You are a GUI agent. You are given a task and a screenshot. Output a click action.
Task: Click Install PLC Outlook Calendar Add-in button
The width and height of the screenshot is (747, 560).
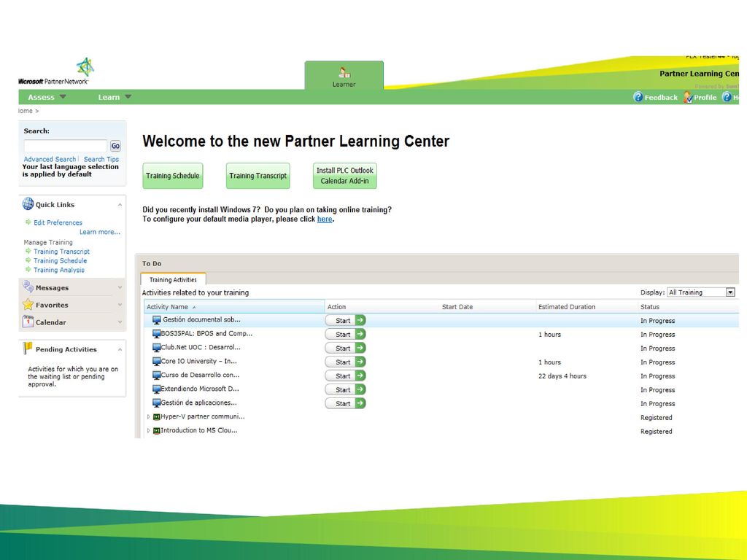pyautogui.click(x=345, y=176)
